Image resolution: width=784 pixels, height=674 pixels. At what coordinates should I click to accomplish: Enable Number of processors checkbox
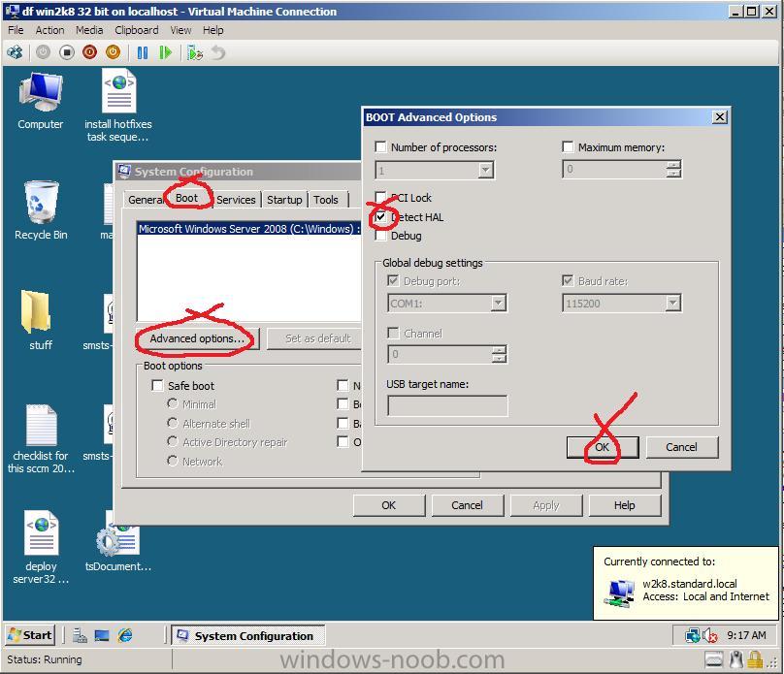(380, 146)
